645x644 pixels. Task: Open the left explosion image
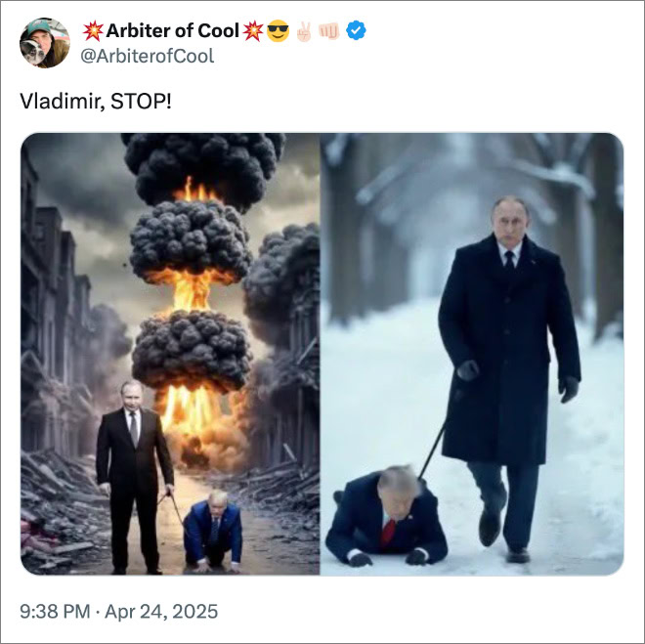click(x=171, y=354)
